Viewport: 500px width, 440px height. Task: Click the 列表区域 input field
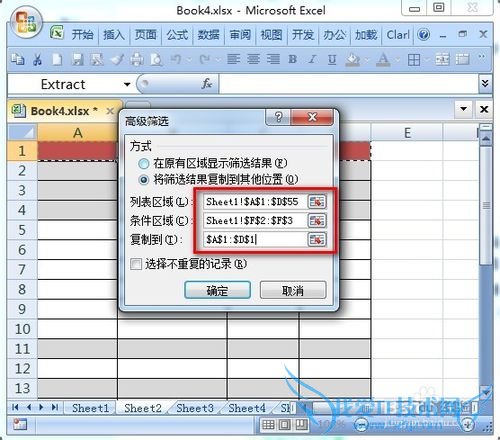pos(255,201)
